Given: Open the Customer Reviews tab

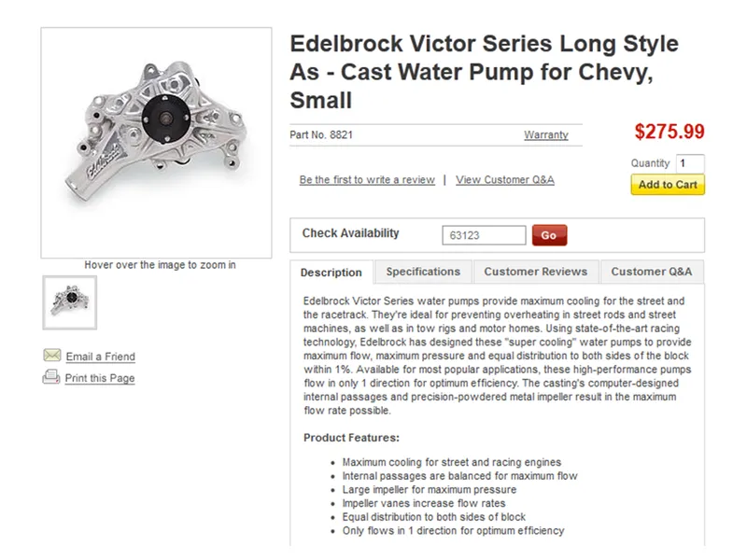Looking at the screenshot, I should 535,272.
